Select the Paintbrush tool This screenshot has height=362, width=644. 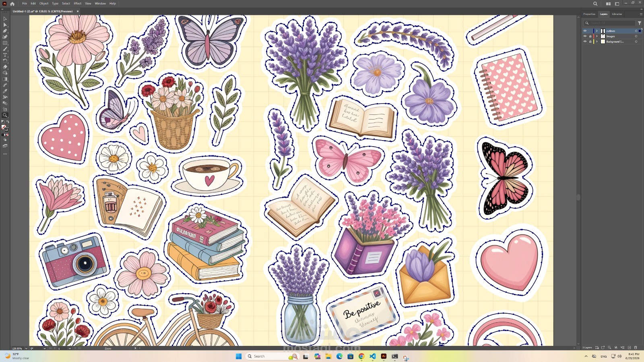pos(5,49)
